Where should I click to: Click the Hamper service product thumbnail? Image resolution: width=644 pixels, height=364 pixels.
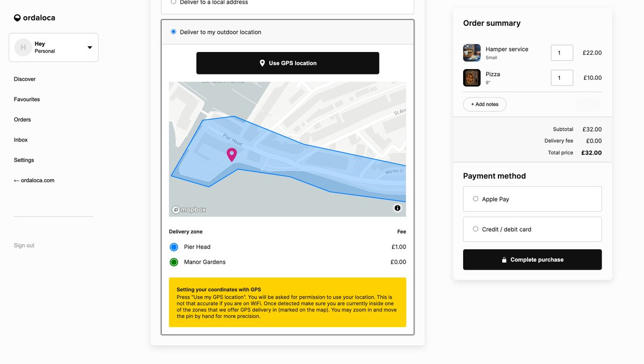coord(472,53)
